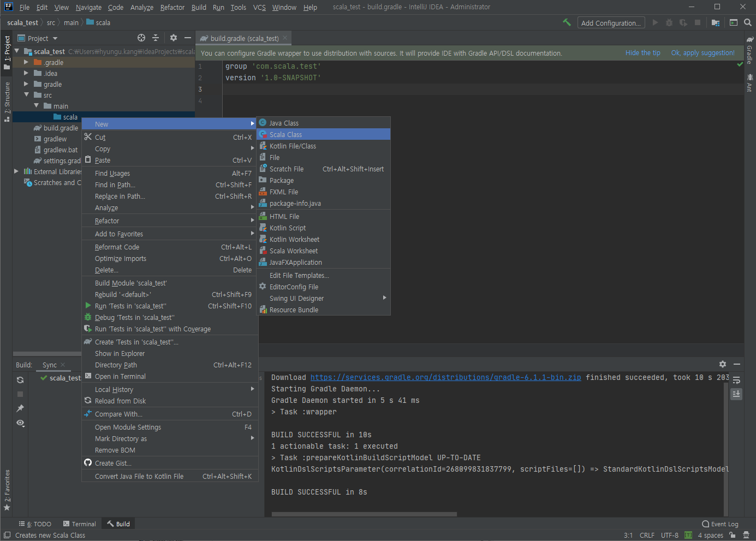The height and width of the screenshot is (541, 756).
Task: Click the Search Everywhere magnifier icon
Action: click(x=747, y=22)
